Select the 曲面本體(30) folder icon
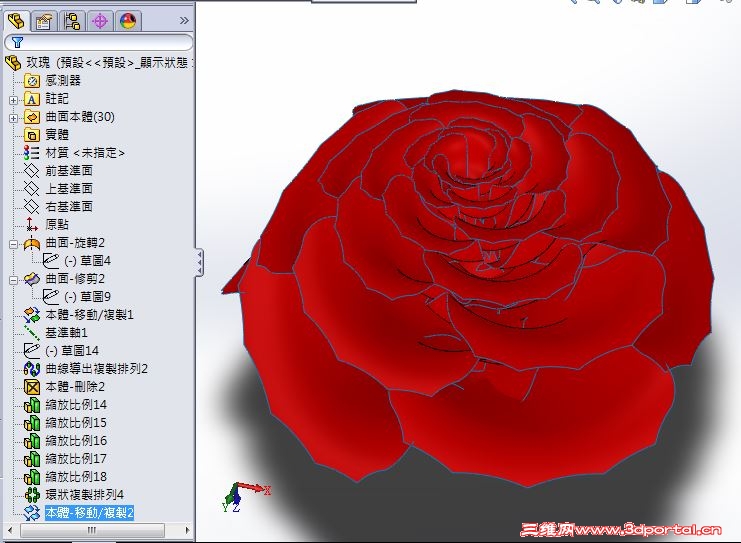The height and width of the screenshot is (543, 741). (32, 117)
